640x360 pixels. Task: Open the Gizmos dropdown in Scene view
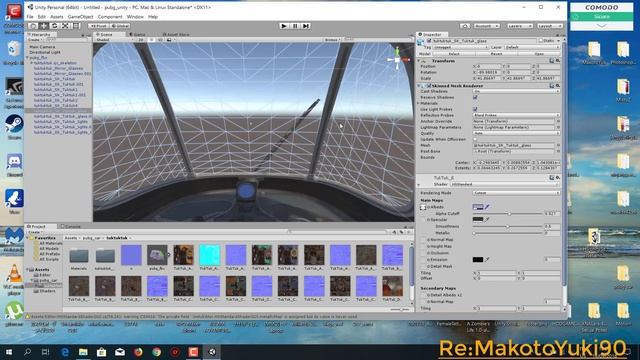click(x=333, y=40)
